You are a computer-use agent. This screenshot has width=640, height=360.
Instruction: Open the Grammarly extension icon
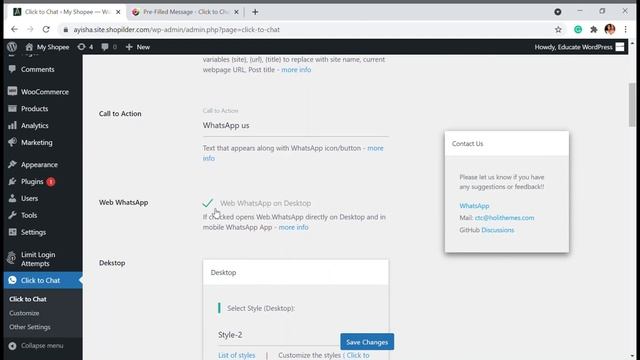coord(578,29)
